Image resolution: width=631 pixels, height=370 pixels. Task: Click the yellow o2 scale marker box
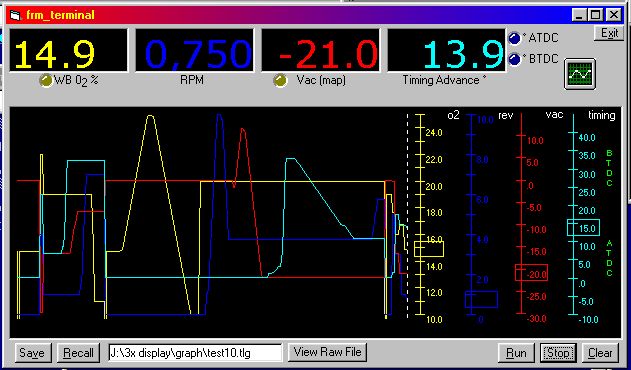click(x=429, y=249)
